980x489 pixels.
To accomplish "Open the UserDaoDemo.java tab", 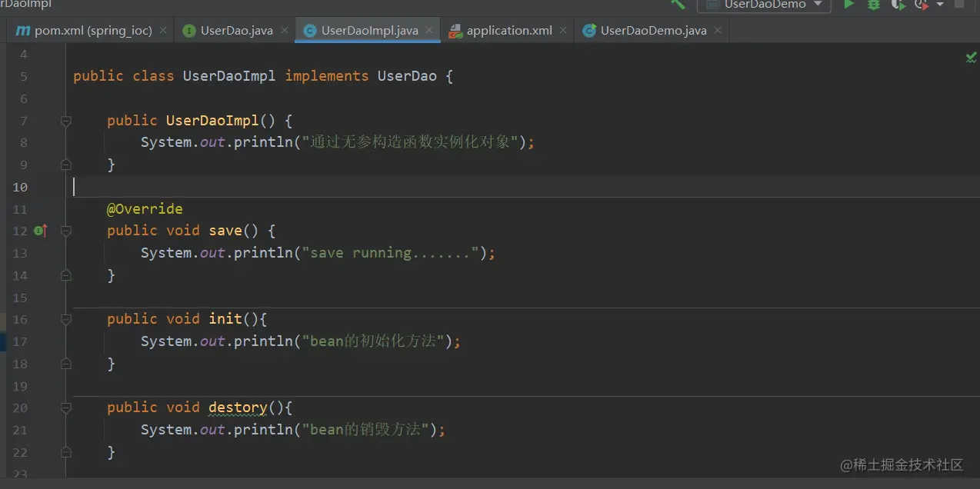I will point(653,31).
